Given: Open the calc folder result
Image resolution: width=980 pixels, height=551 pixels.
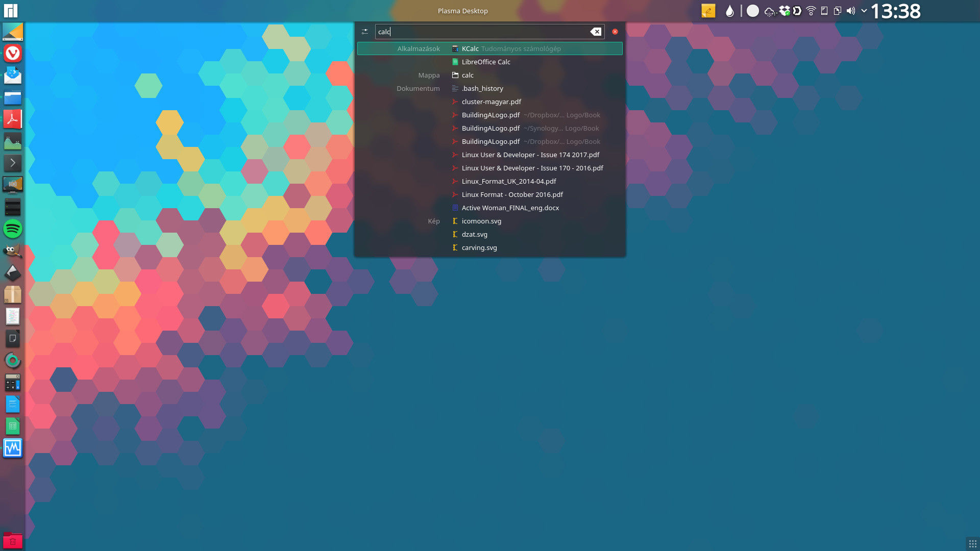Looking at the screenshot, I should (490, 75).
